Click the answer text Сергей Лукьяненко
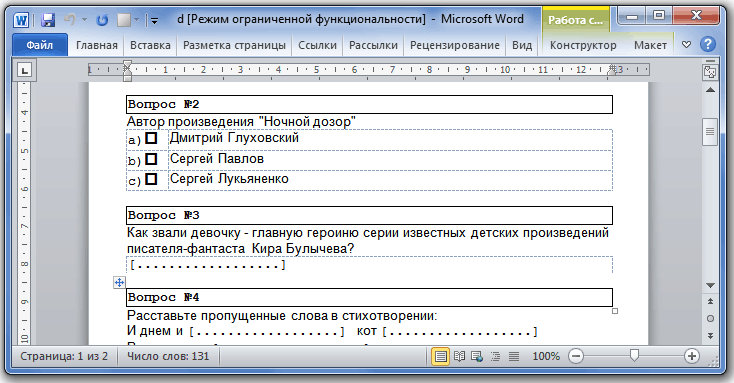734x383 pixels. click(229, 179)
